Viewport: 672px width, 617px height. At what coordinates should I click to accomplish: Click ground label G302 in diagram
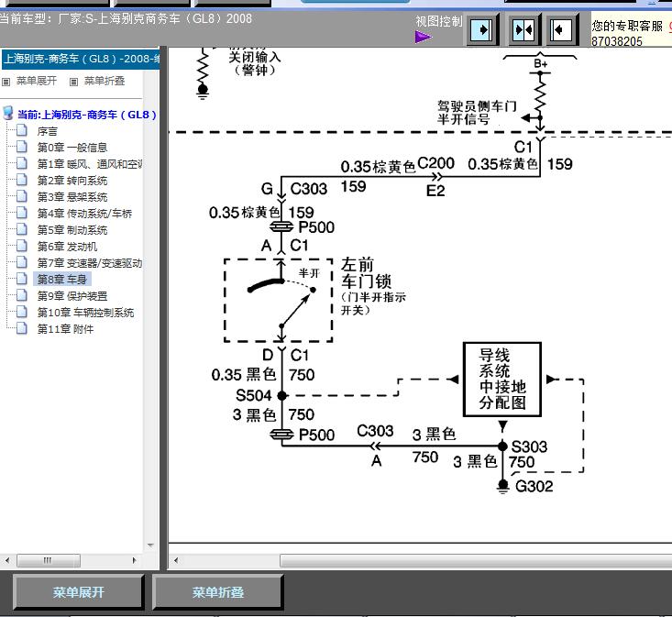point(534,486)
